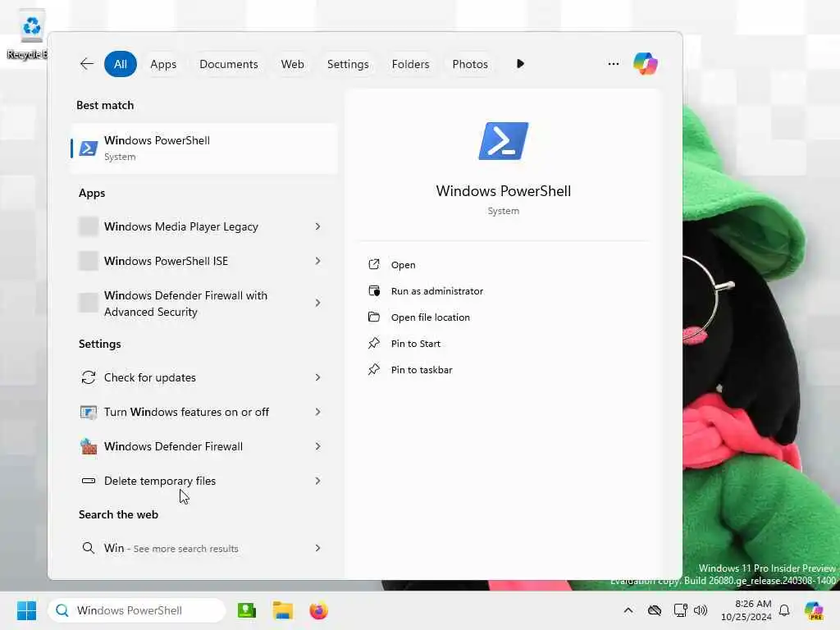Click the Check for updates refresh icon
This screenshot has width=840, height=630.
click(89, 377)
